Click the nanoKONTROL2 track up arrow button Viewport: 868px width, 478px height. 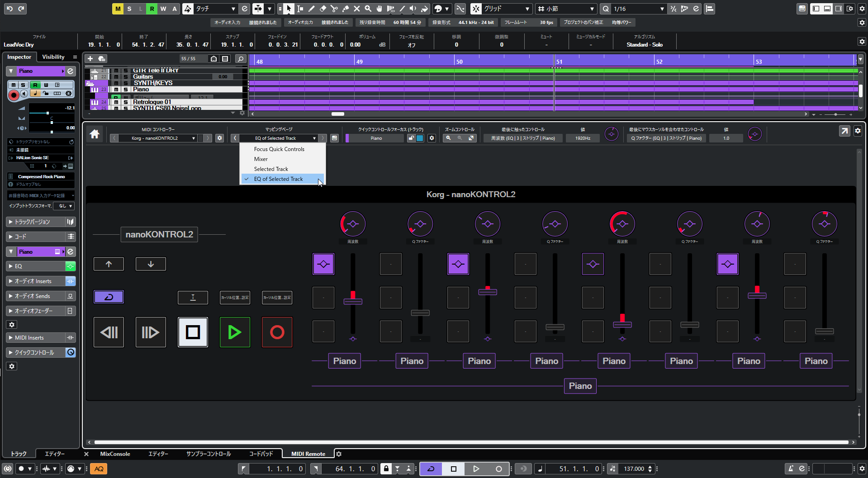pos(109,264)
